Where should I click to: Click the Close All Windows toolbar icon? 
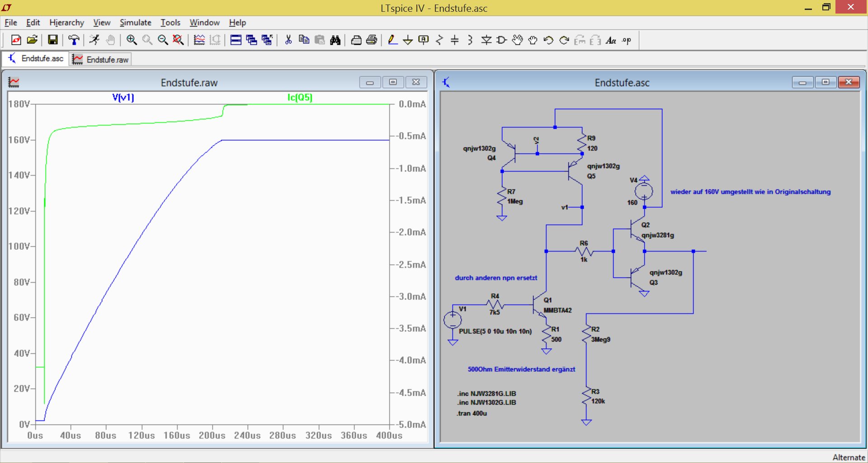pos(267,40)
